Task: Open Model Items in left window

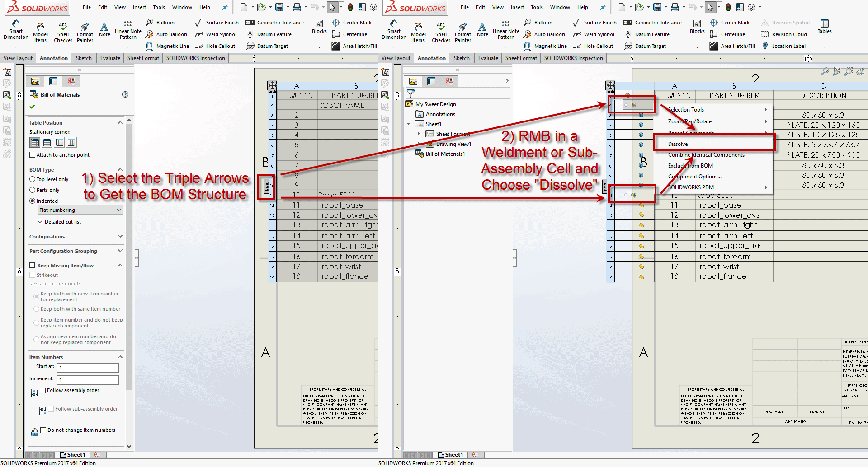Action: (40, 32)
